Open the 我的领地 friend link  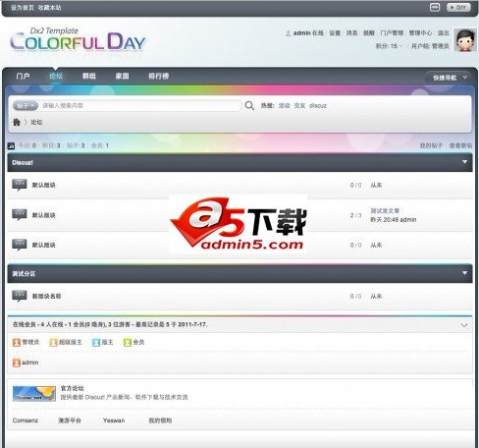click(x=160, y=420)
